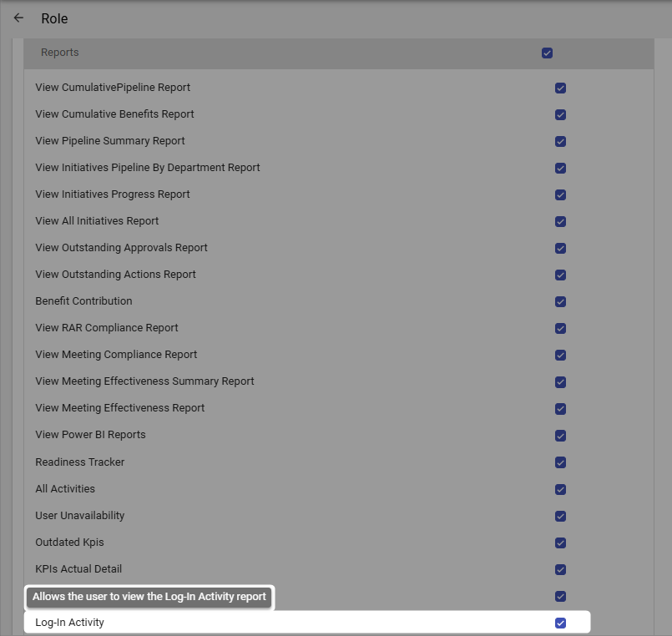
Task: Toggle View Outstanding Actions Report checkbox
Action: point(560,275)
